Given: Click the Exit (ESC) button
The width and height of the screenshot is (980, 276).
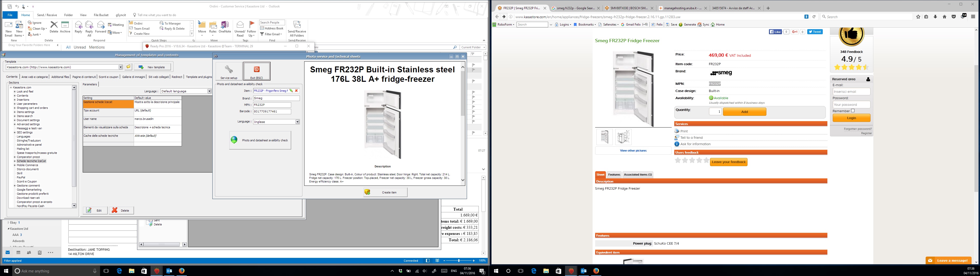Looking at the screenshot, I should (257, 71).
